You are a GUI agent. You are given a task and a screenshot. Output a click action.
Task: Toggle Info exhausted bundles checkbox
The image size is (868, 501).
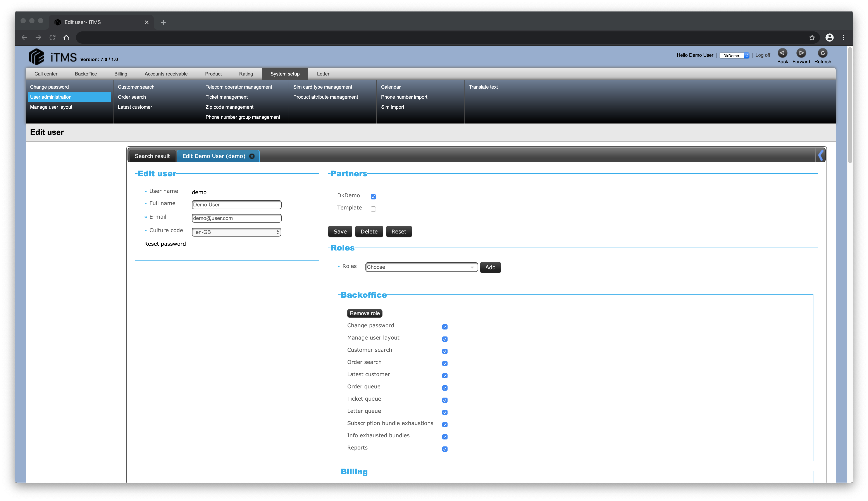click(x=445, y=437)
